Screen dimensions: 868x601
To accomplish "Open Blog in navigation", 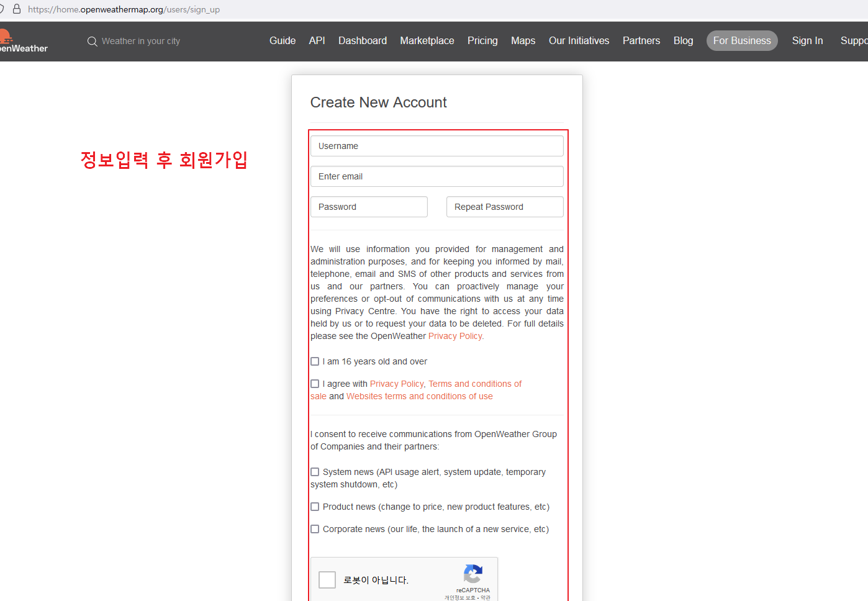I will point(684,41).
